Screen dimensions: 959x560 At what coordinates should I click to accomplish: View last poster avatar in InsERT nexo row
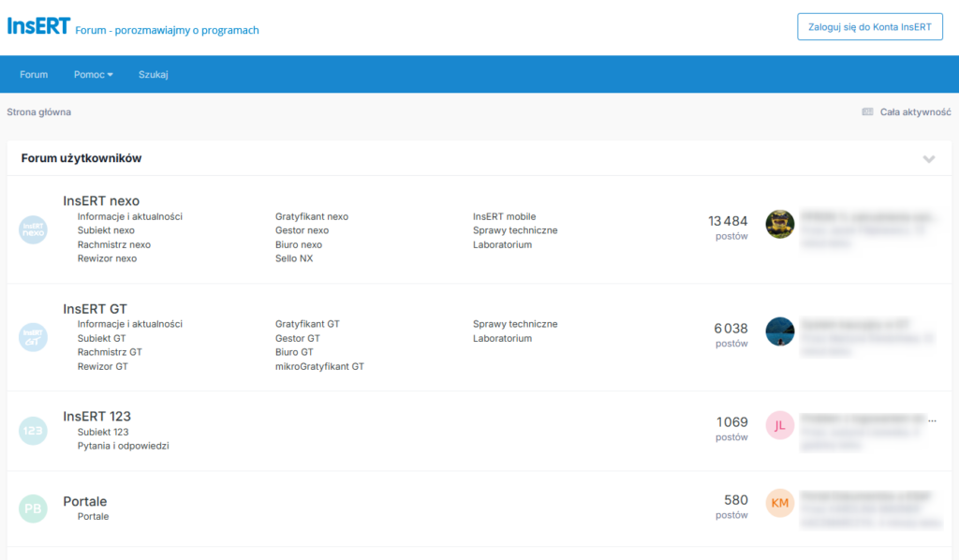pos(780,224)
